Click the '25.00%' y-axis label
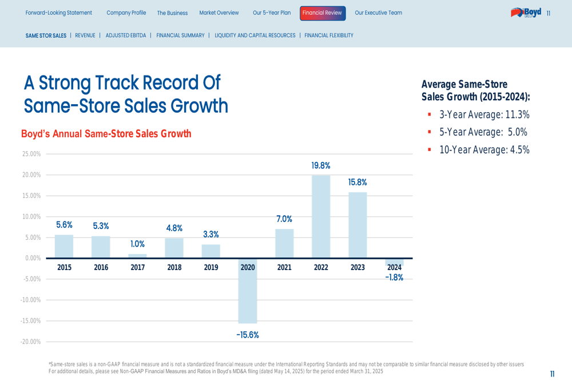Image resolution: width=572 pixels, height=392 pixels. 31,154
